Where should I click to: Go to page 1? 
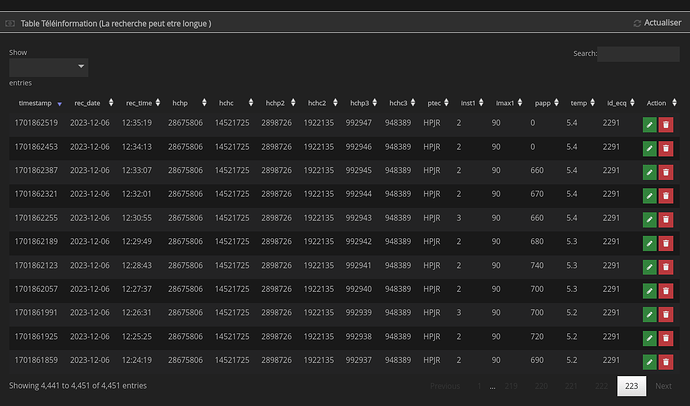(x=479, y=386)
